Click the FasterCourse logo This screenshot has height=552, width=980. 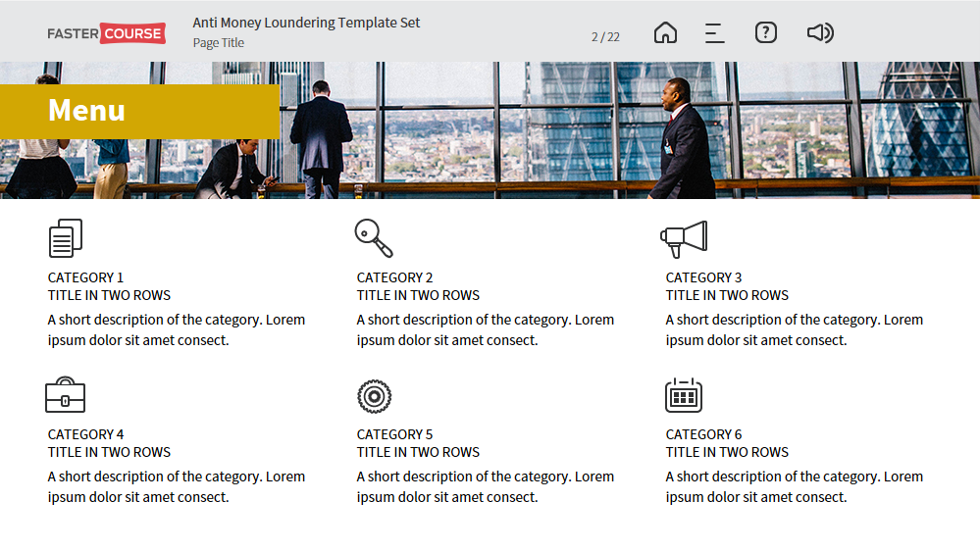coord(106,33)
